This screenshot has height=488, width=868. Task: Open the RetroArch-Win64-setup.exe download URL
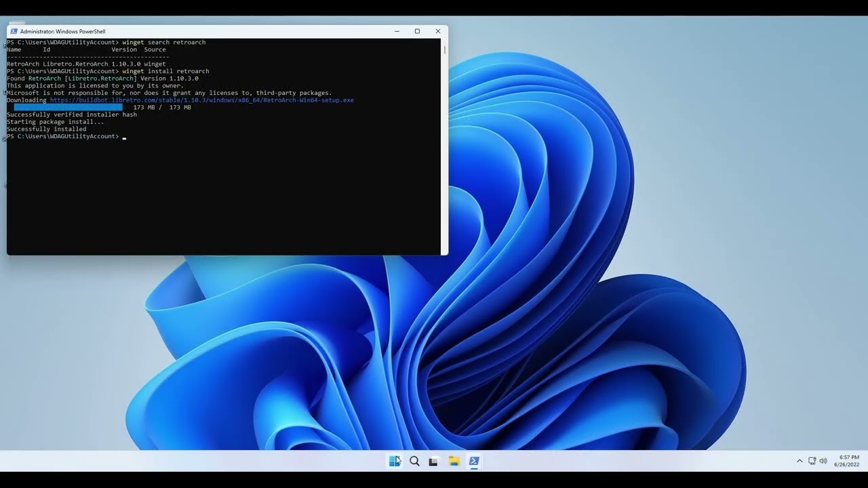click(201, 100)
